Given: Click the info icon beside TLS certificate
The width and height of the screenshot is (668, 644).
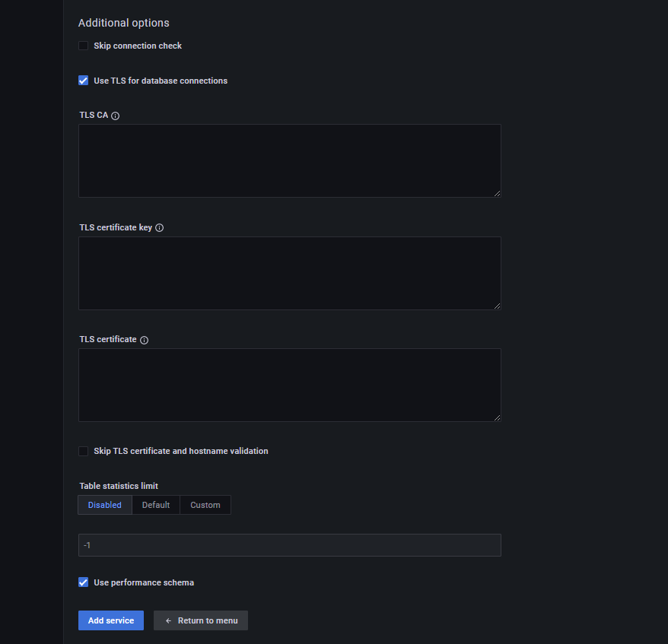Looking at the screenshot, I should pyautogui.click(x=144, y=340).
